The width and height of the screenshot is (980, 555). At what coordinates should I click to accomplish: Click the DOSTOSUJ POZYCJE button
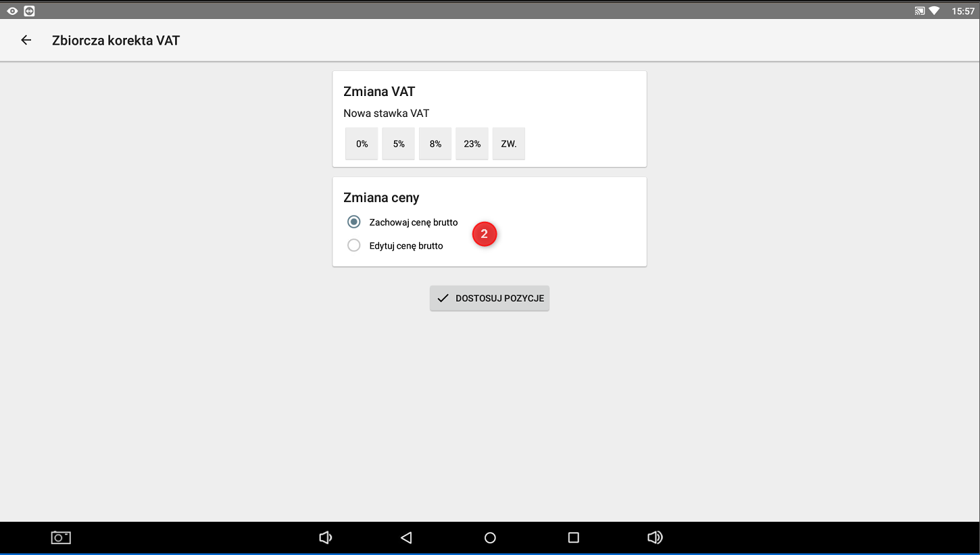click(x=489, y=298)
